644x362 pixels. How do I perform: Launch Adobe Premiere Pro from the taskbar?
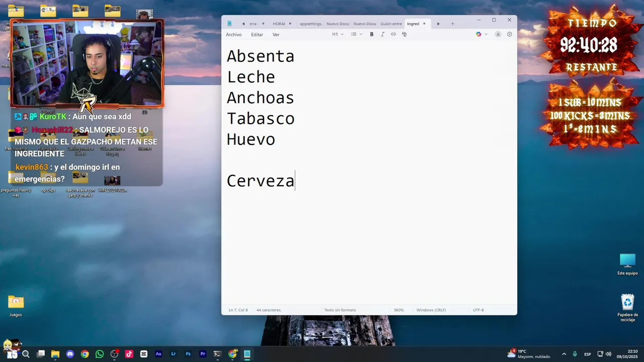tap(203, 354)
